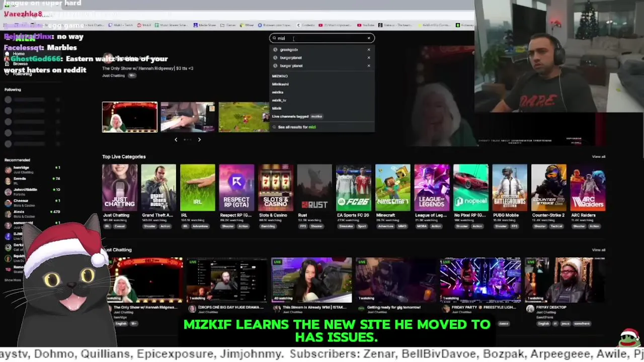Go to previous featured carousel stream
Viewport: 644px width, 362px height.
tap(176, 140)
